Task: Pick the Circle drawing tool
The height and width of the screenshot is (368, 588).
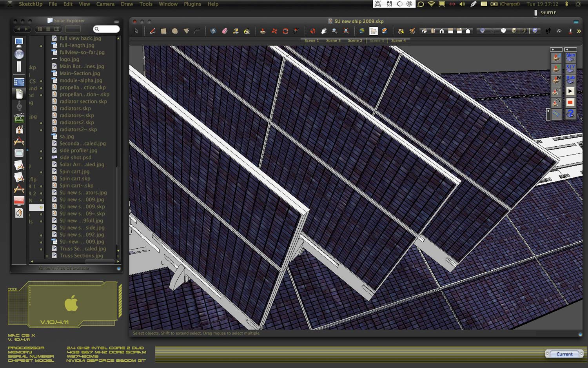Action: pyautogui.click(x=175, y=31)
